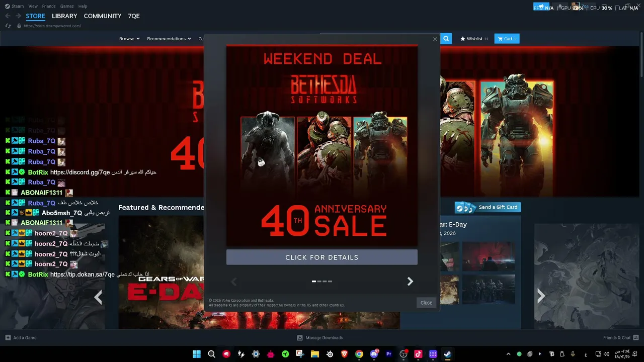Open the Gears of War E-Day featured capsule
Screen dimensions: 644x362
click(259, 272)
